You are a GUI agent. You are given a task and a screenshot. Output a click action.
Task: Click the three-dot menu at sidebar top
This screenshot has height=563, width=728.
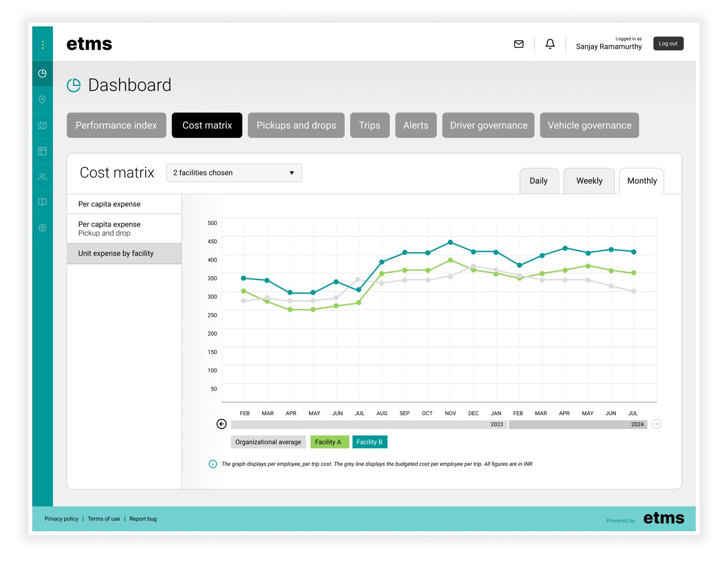pos(42,45)
